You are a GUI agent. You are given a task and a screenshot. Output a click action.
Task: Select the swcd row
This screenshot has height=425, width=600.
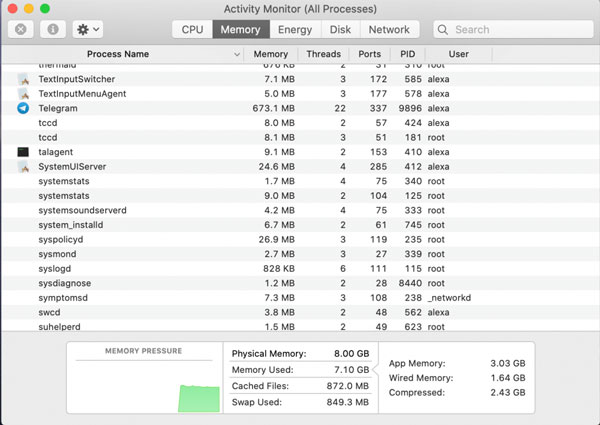click(300, 312)
